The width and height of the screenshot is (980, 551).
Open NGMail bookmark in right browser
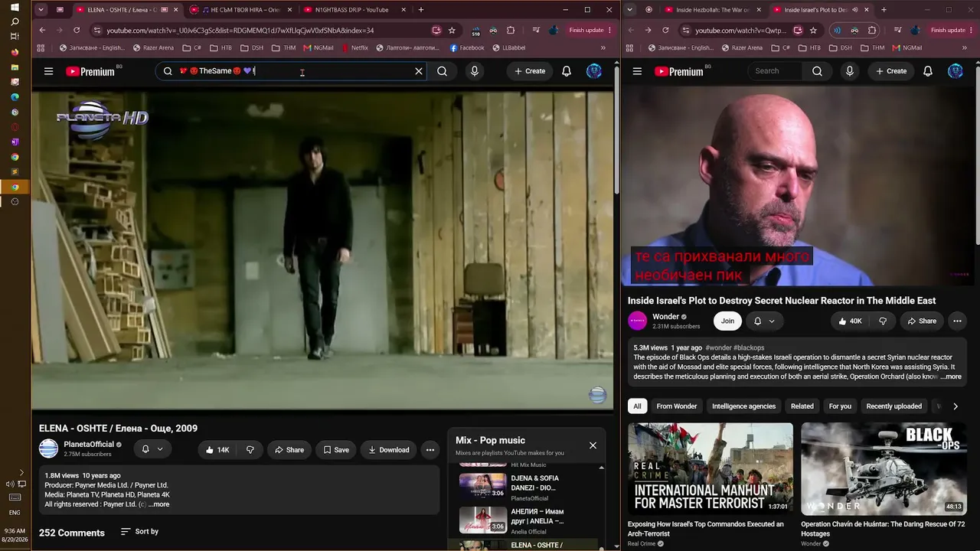[x=907, y=47]
